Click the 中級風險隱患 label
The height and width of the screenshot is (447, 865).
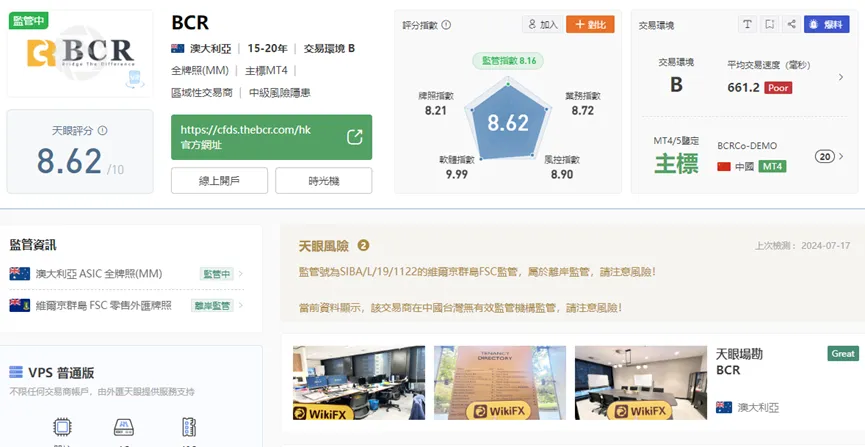tap(280, 93)
